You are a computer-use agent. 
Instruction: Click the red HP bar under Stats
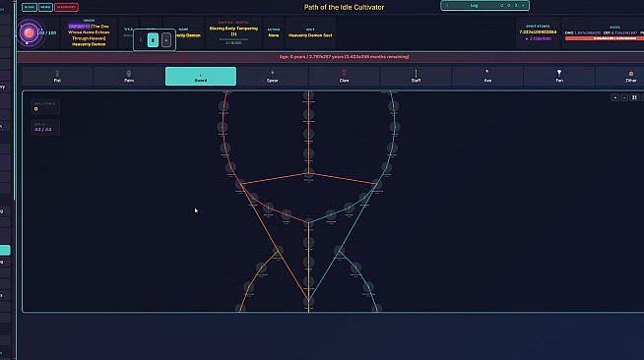(605, 38)
